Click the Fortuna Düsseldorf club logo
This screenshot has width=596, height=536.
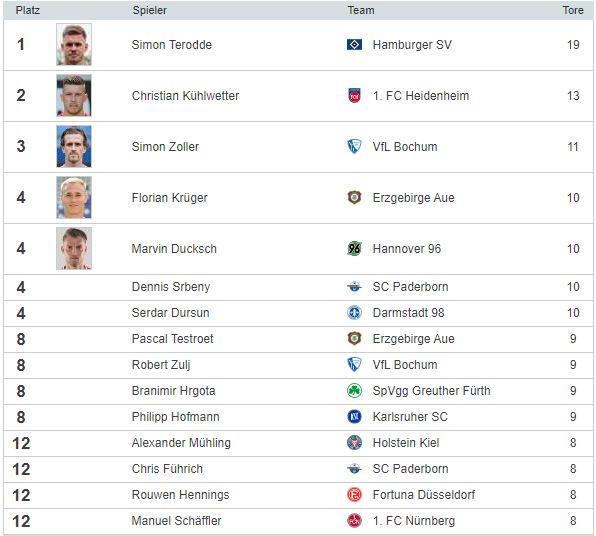point(354,495)
